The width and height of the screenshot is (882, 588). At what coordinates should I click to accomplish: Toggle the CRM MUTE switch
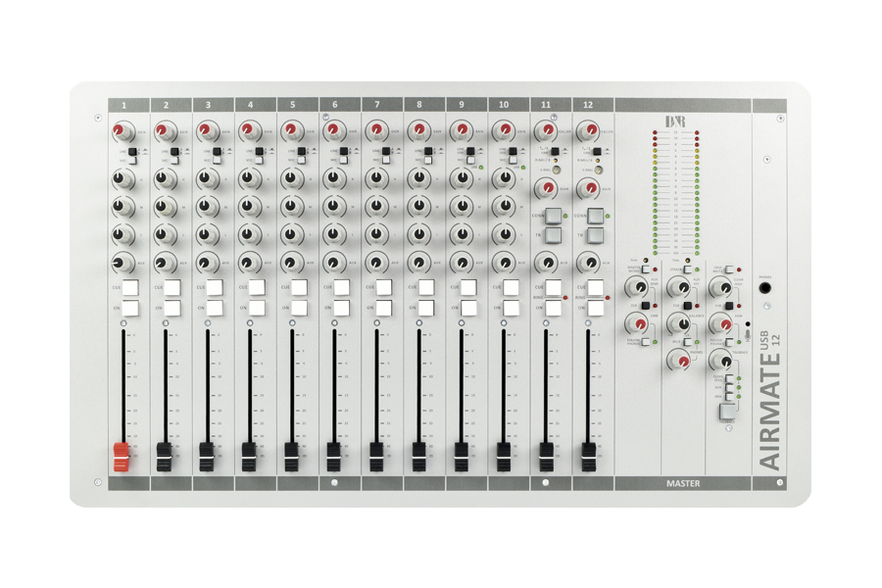click(x=729, y=269)
